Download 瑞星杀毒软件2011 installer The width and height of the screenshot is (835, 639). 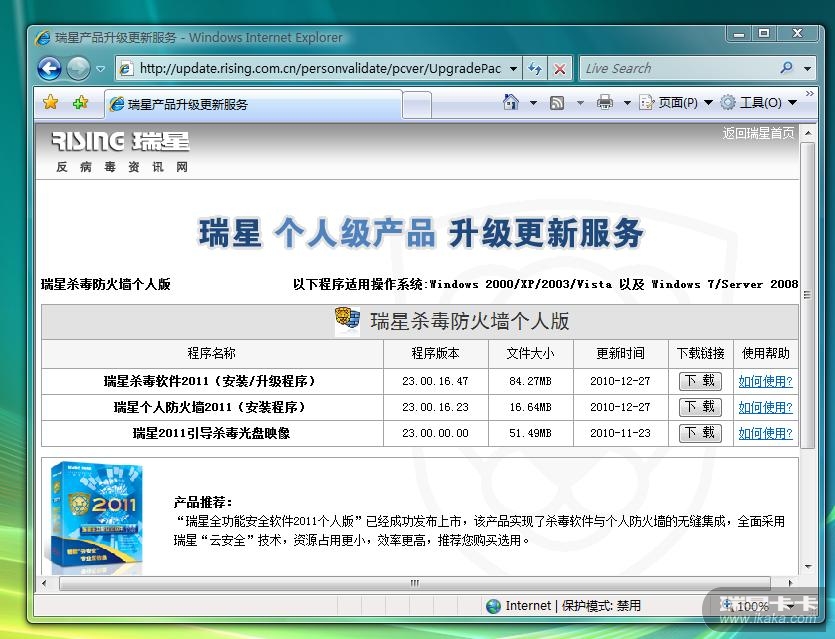tap(700, 381)
